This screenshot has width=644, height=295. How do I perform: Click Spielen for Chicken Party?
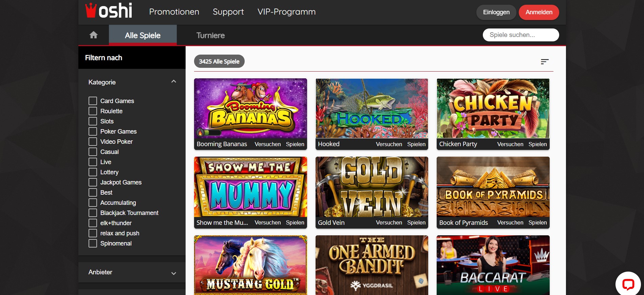coord(538,144)
